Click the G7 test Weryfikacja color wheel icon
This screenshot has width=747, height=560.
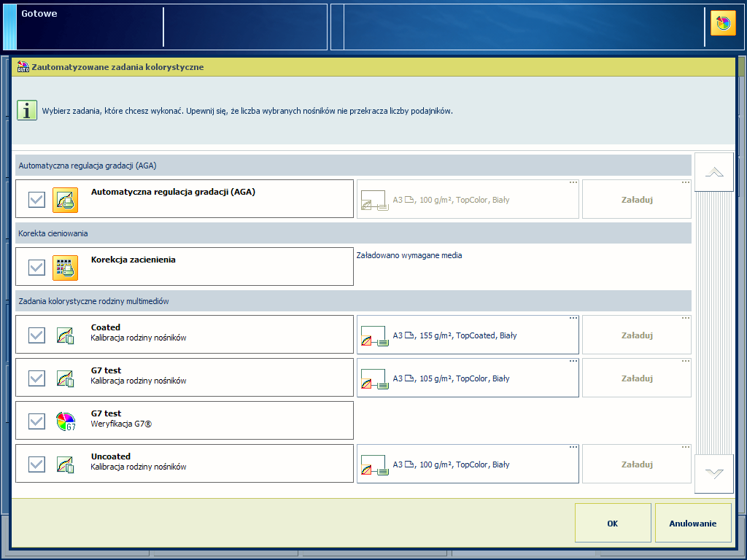pyautogui.click(x=65, y=421)
